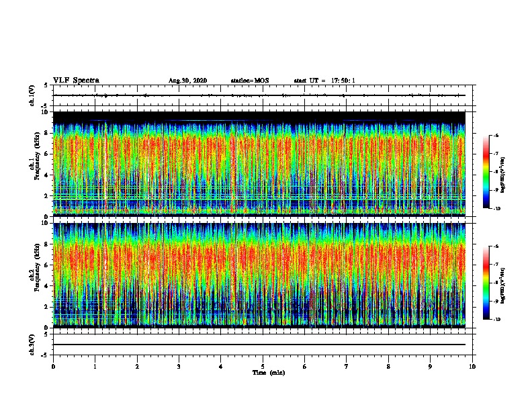Click the 'start UT = 17:50:1' text
Image resolution: width=532 pixels, height=411 pixels.
point(324,81)
